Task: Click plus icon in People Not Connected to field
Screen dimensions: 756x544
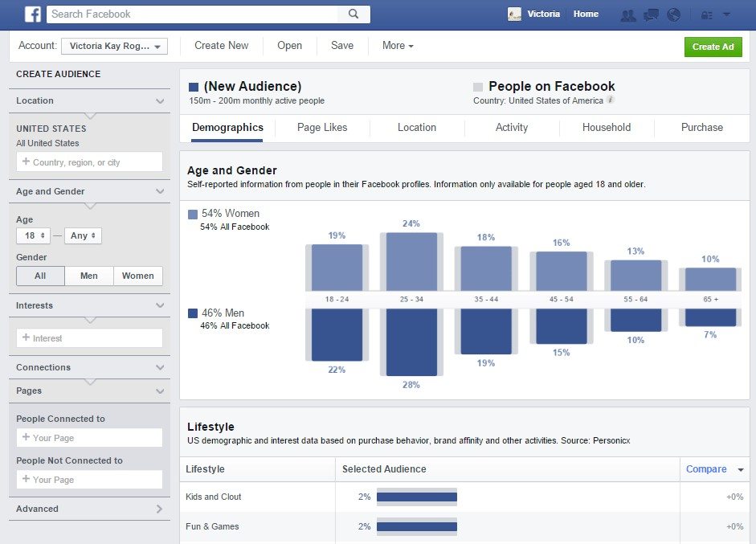Action: (26, 479)
